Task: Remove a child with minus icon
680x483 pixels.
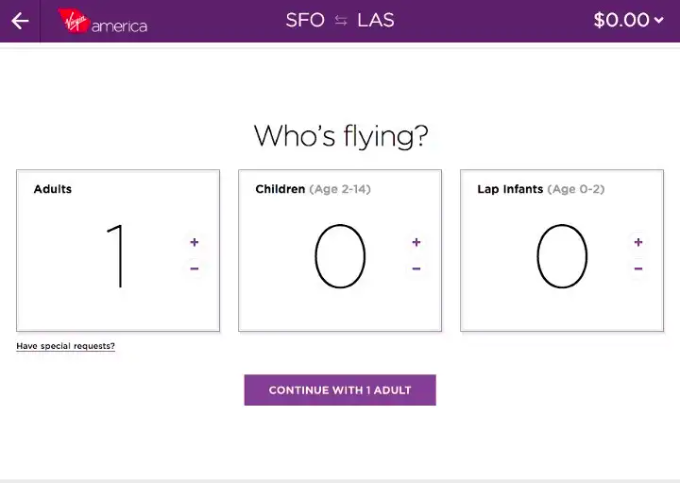Action: [x=416, y=268]
